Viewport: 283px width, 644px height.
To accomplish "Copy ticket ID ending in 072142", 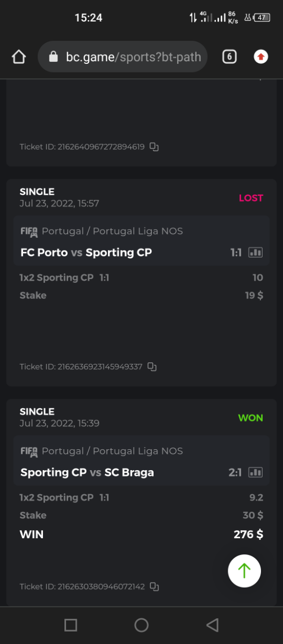I will coord(154,587).
